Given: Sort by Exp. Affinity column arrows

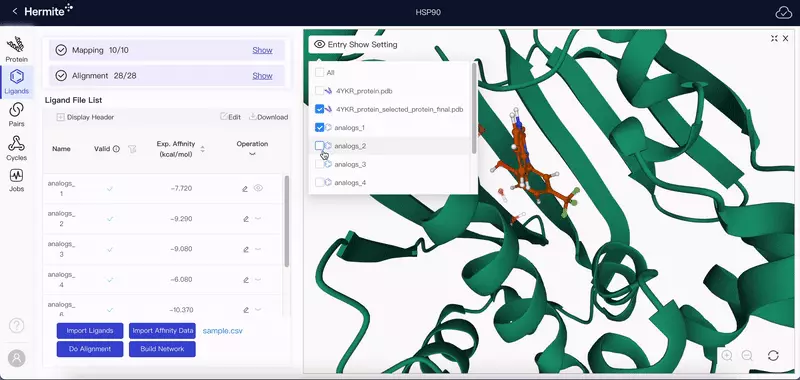Looking at the screenshot, I should [x=203, y=149].
